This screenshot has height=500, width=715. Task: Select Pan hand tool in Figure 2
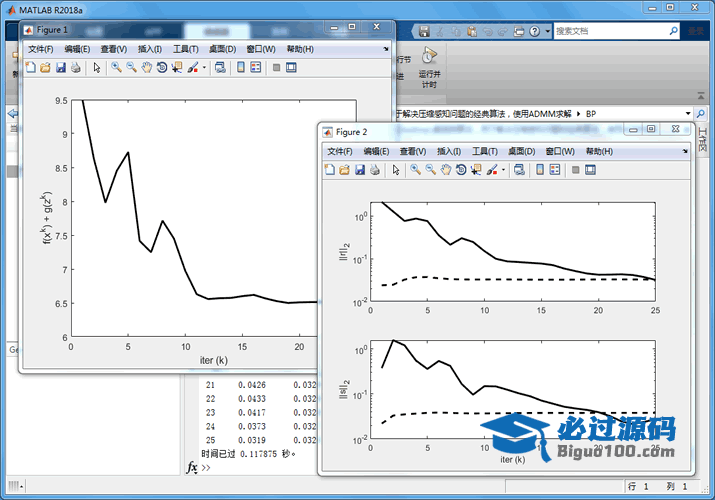(x=446, y=170)
